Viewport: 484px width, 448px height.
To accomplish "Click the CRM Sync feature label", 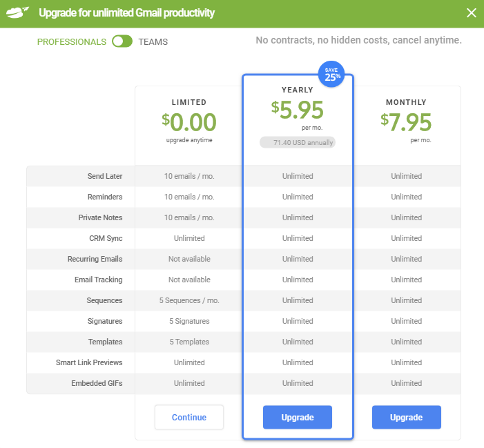I will tap(106, 238).
